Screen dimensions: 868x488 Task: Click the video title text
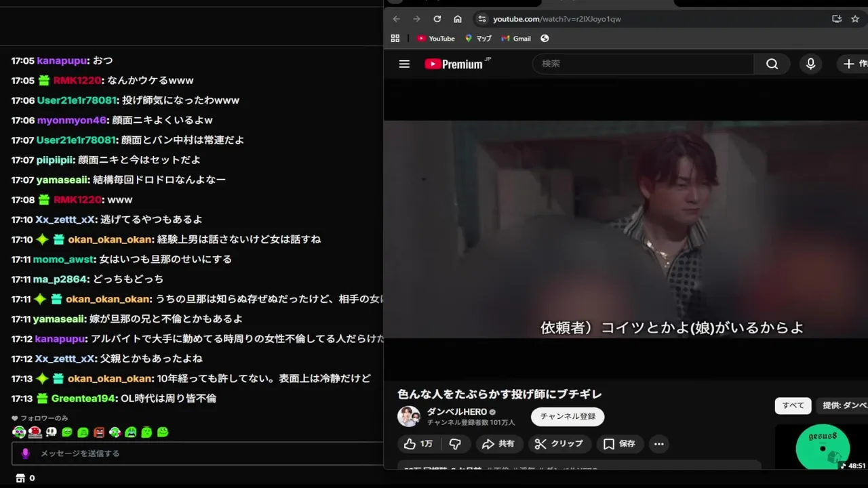pyautogui.click(x=500, y=394)
